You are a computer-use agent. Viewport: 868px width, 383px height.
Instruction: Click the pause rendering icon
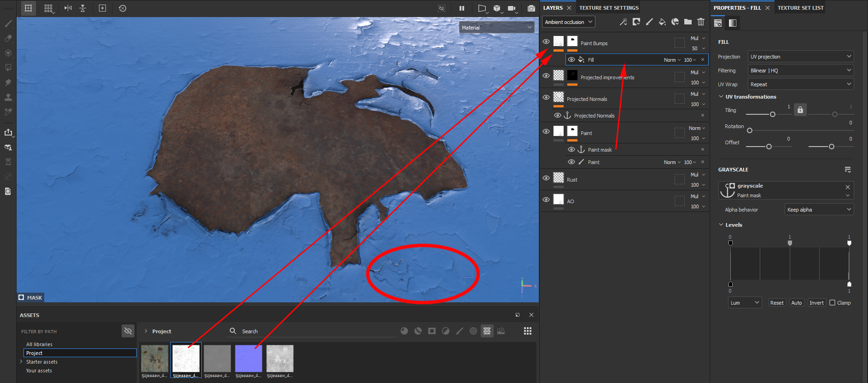(461, 8)
